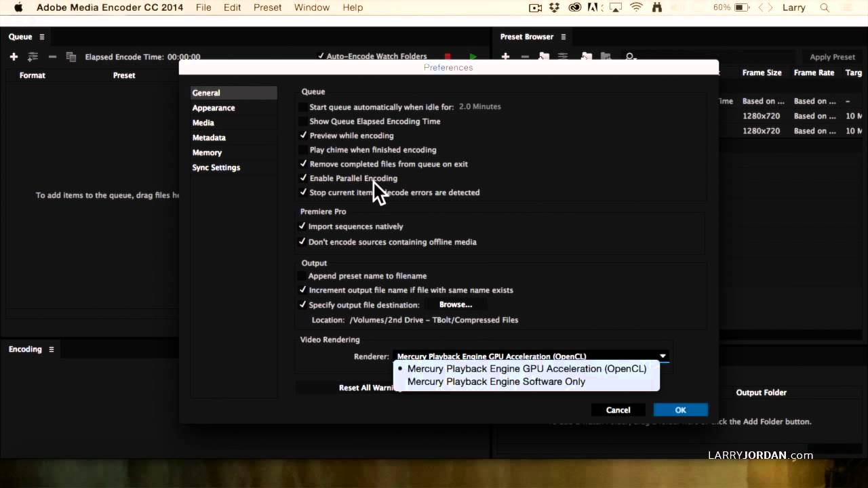Open the Preset menu
The image size is (868, 488).
click(x=268, y=7)
